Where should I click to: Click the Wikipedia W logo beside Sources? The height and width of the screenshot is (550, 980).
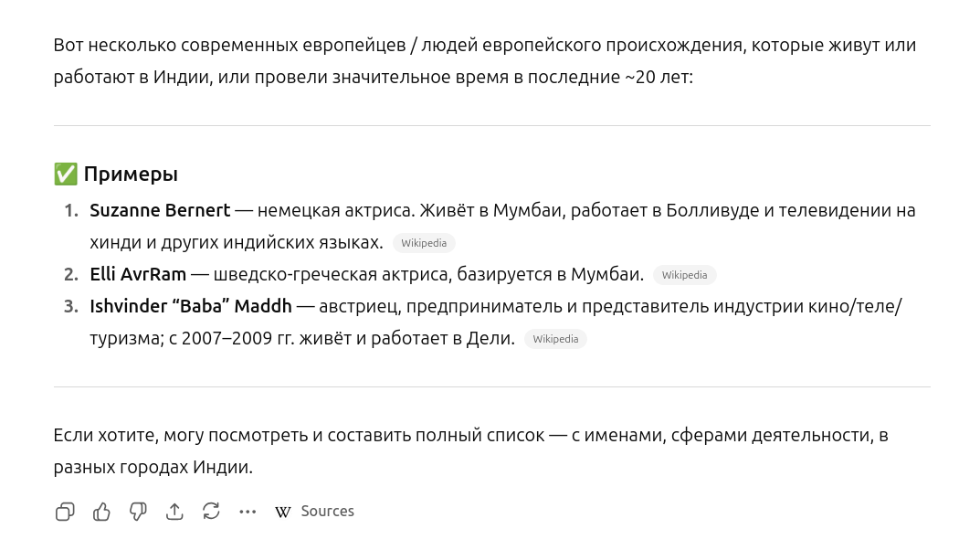tap(282, 512)
